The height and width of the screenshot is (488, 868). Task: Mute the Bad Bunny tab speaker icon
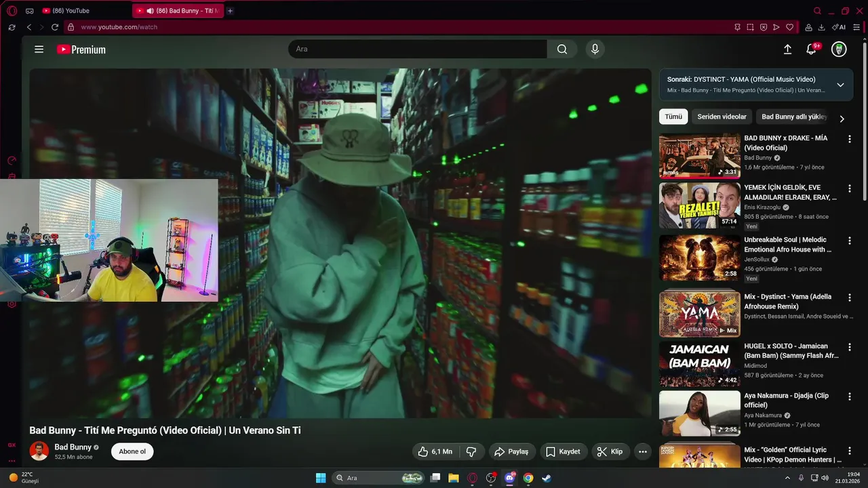pyautogui.click(x=150, y=11)
